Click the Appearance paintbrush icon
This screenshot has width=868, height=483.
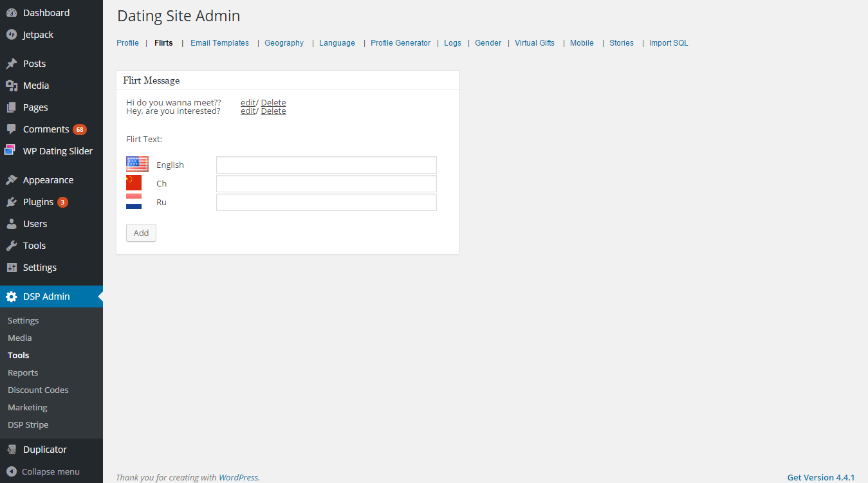12,180
